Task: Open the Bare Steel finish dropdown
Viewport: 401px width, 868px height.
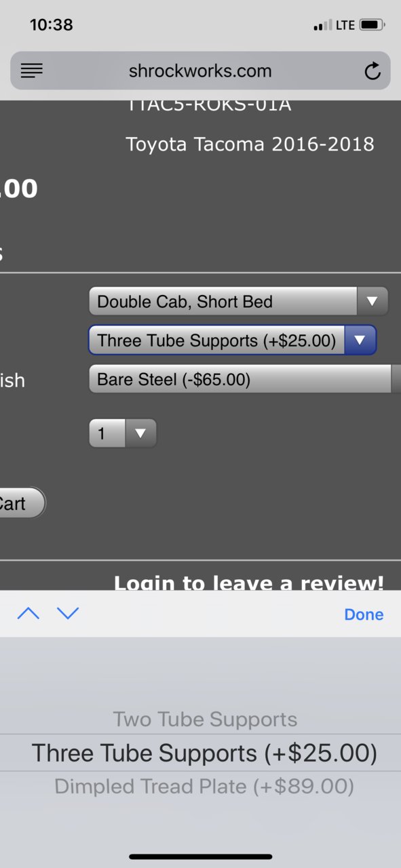Action: click(x=245, y=380)
